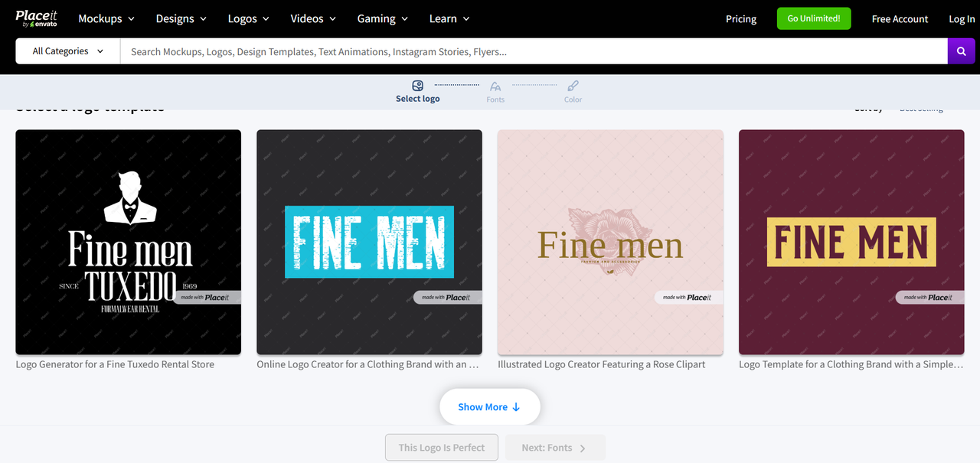The image size is (980, 463).
Task: Open the Logos menu
Action: 249,18
